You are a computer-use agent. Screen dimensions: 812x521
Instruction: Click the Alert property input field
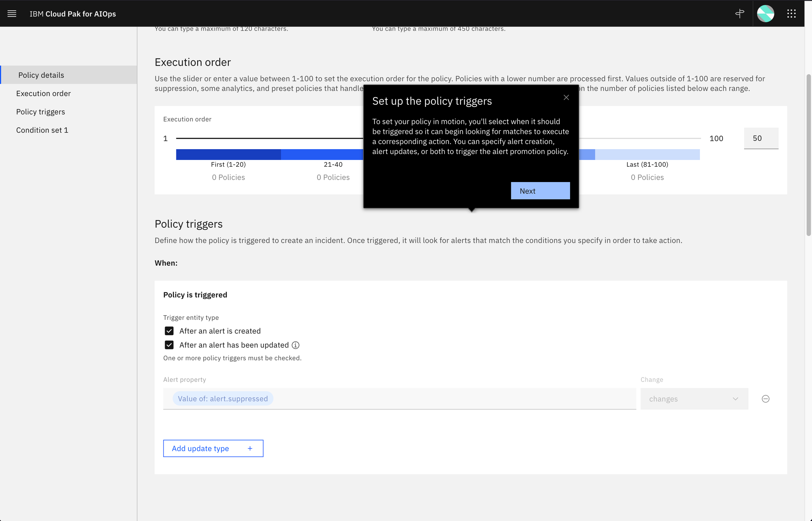[399, 399]
